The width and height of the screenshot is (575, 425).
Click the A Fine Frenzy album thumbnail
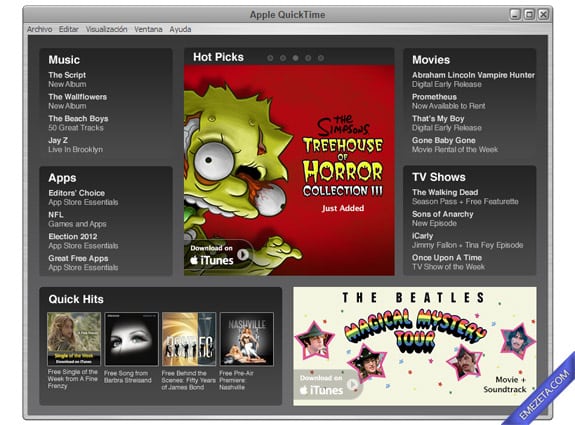point(74,339)
